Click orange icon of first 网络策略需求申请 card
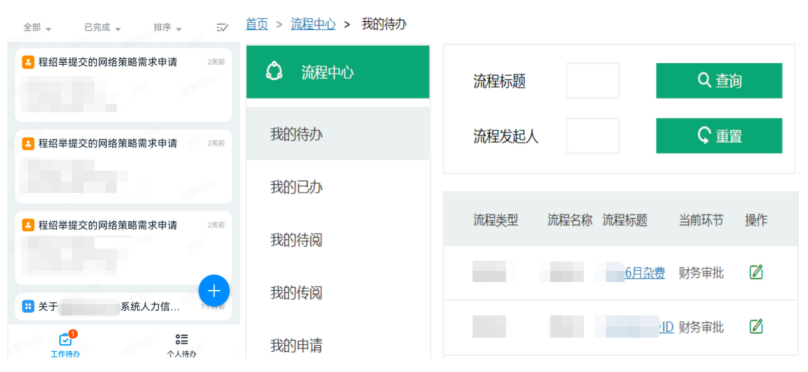Viewport: 808px width, 372px height. coord(28,62)
